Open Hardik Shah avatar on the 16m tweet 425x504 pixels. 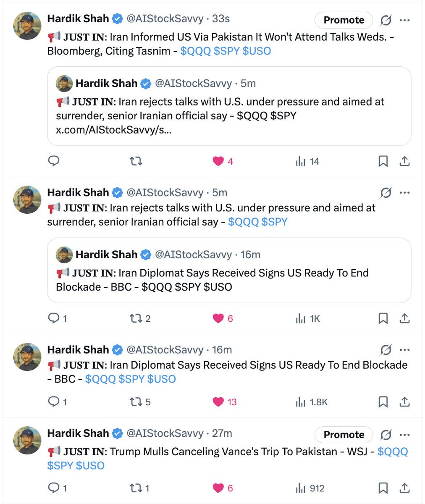coord(28,357)
